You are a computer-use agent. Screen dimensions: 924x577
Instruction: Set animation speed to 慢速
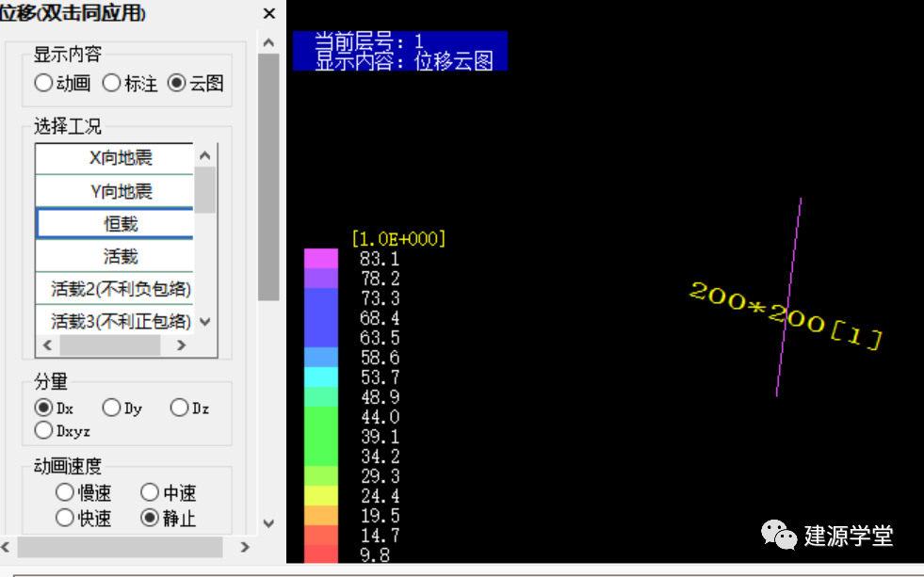(64, 492)
